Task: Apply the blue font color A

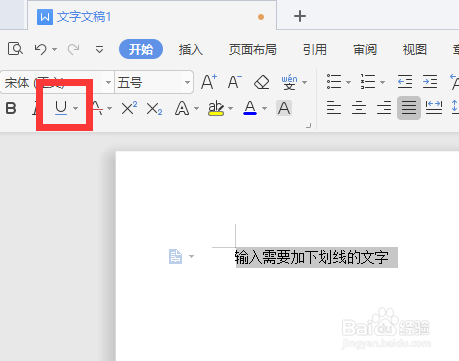Action: tap(250, 108)
